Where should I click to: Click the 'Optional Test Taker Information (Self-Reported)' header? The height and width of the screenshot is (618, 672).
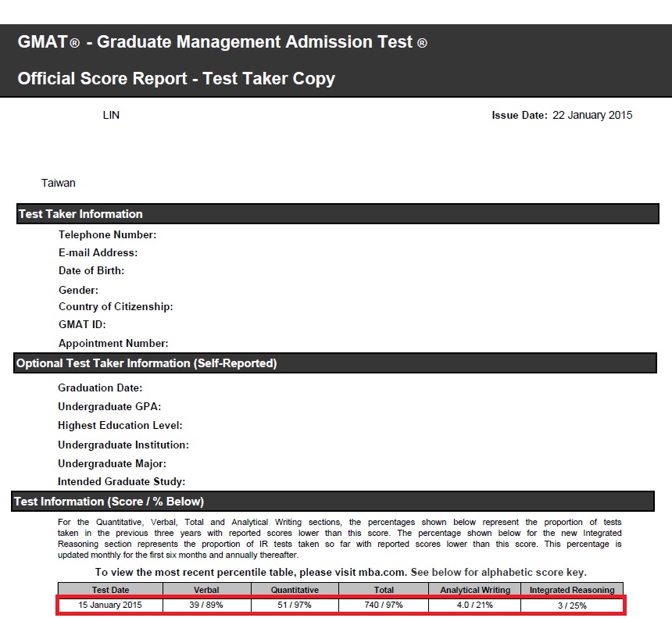pyautogui.click(x=335, y=363)
